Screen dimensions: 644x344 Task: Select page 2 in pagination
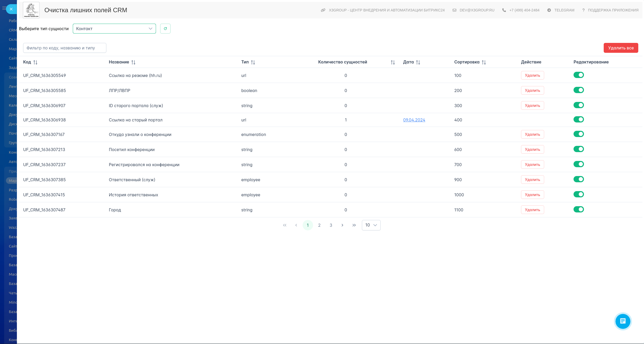tap(319, 225)
